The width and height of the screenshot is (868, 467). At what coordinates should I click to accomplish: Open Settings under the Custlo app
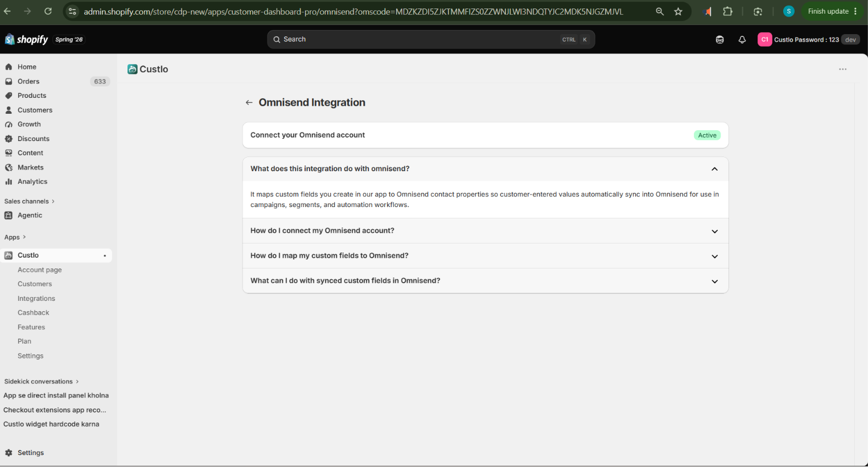(x=31, y=356)
